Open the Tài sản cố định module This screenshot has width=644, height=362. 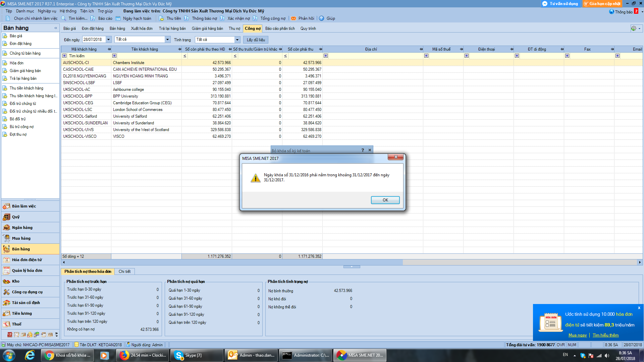31,303
